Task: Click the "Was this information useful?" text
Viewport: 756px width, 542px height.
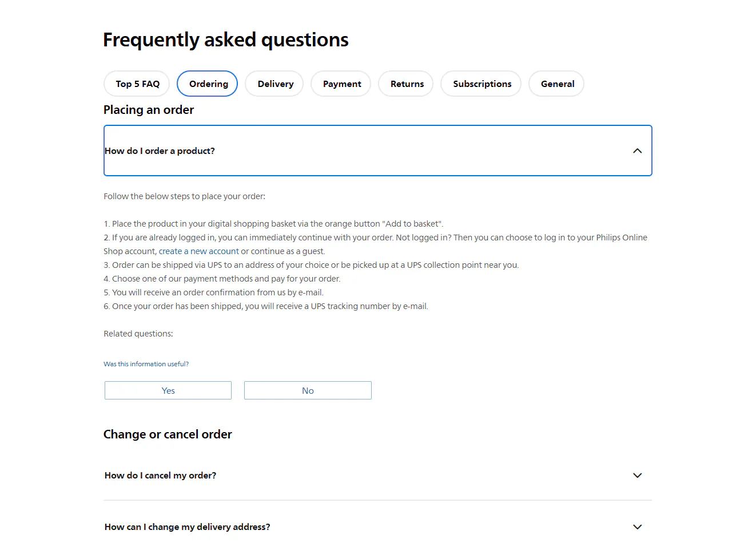Action: pos(146,364)
